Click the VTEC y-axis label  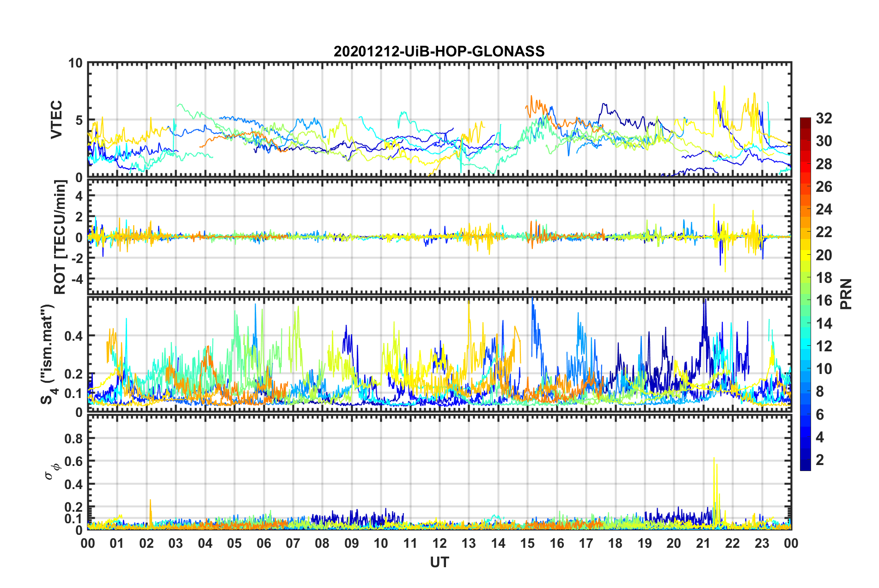click(x=56, y=120)
